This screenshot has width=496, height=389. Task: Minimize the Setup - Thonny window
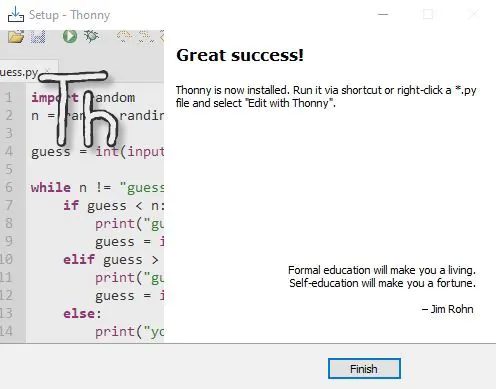click(383, 14)
